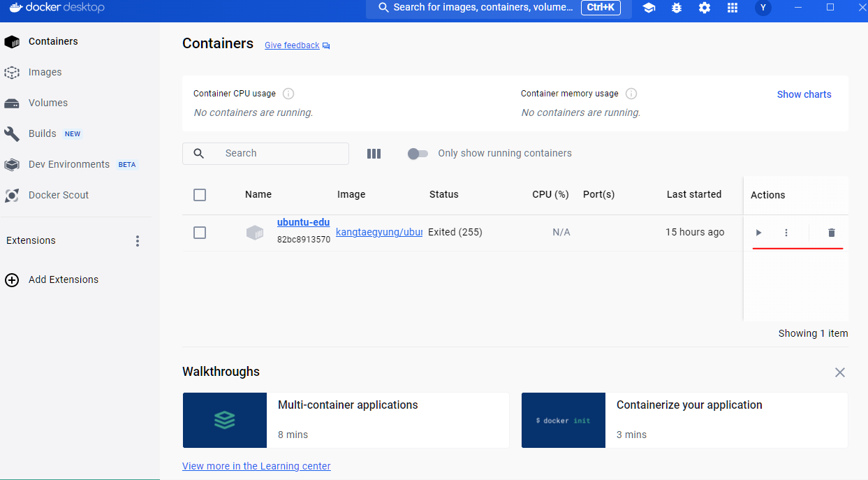Viewport: 868px width, 480px height.
Task: Click the Ctrl+K shortcut badge
Action: [601, 8]
